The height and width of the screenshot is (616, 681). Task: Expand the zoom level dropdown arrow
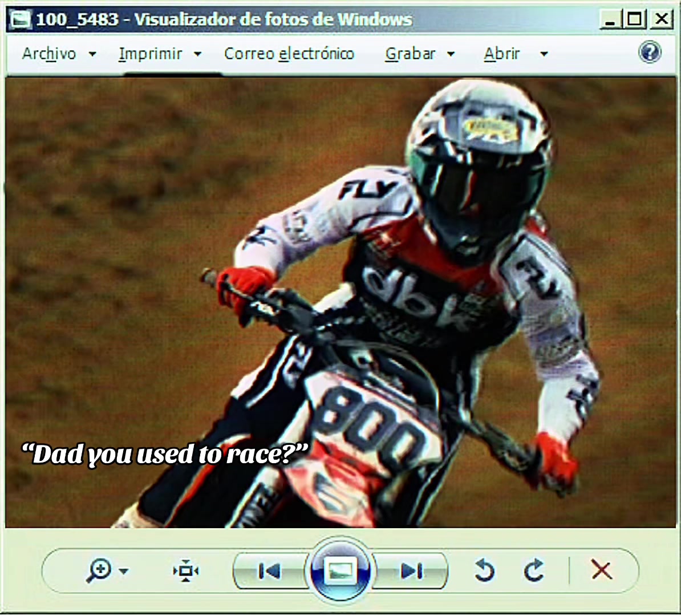(x=124, y=572)
